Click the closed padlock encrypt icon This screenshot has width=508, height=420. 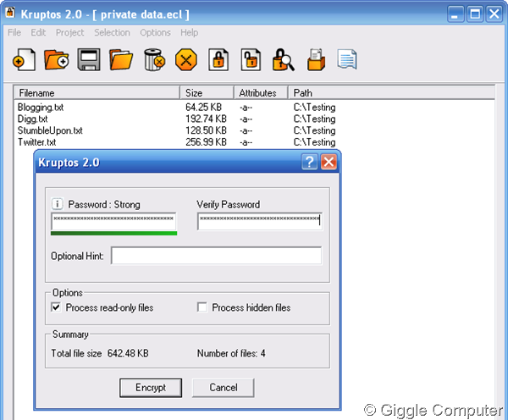(218, 59)
